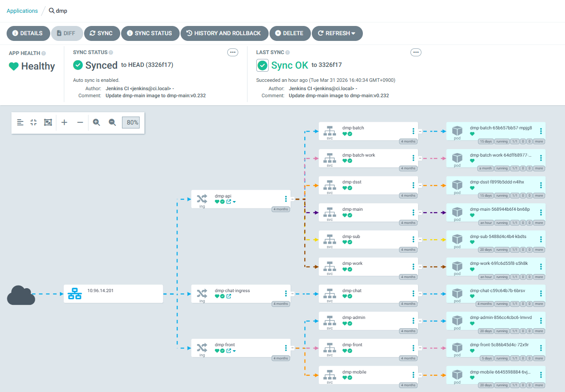Image resolution: width=565 pixels, height=392 pixels.
Task: Collapse children of dmp-front ingress node
Action: (292, 348)
